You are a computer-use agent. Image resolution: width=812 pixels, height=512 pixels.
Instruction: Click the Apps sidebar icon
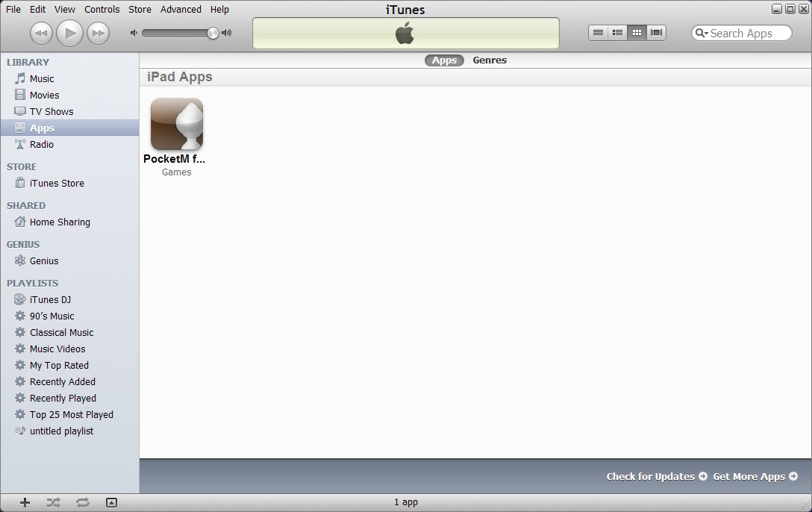(x=19, y=128)
